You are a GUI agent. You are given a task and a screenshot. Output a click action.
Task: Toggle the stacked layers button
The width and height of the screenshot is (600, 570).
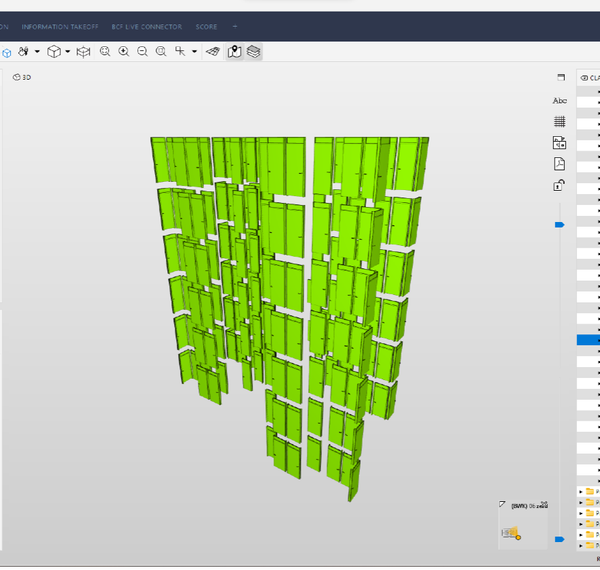254,51
